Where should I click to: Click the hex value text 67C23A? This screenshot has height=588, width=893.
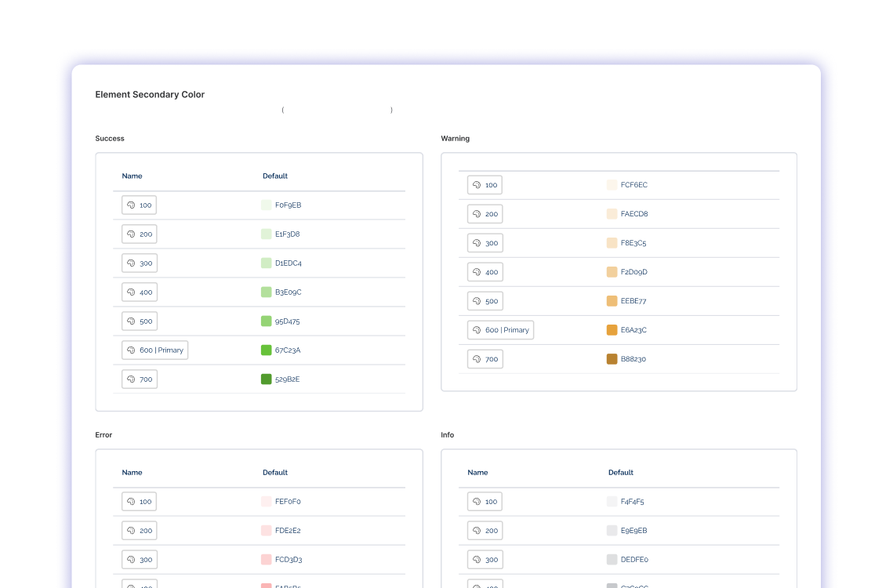point(288,350)
